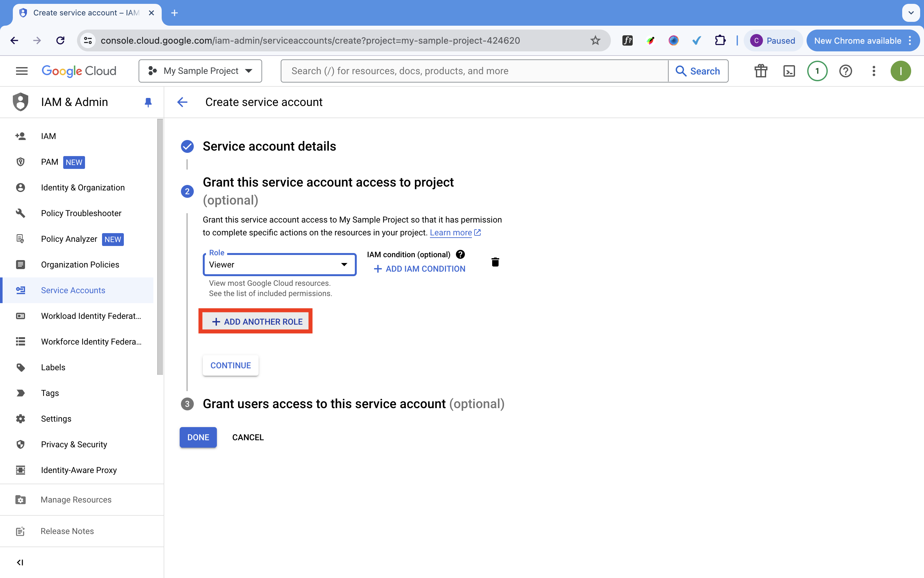Open the Chrome extensions puzzle icon
The width and height of the screenshot is (924, 578).
pyautogui.click(x=720, y=40)
